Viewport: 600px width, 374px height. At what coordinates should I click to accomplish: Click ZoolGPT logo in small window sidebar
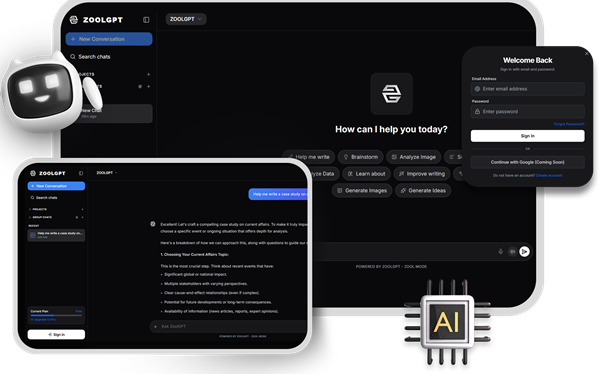point(48,173)
